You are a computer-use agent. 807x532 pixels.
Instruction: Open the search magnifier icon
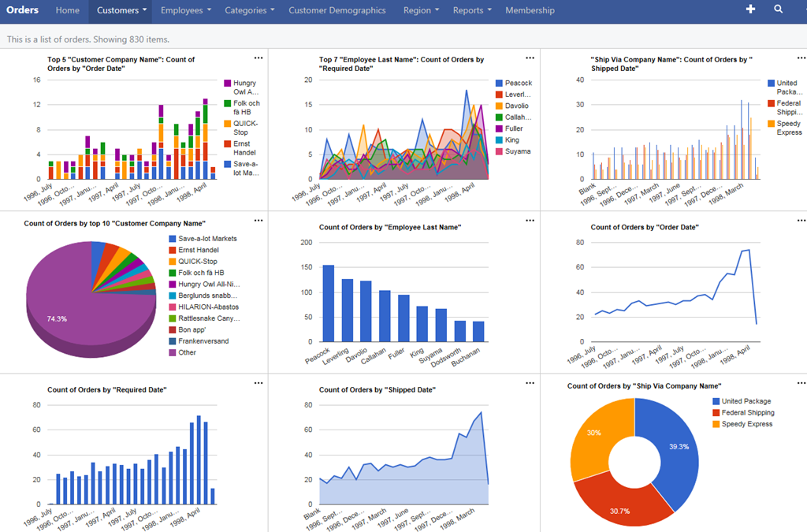tap(779, 9)
